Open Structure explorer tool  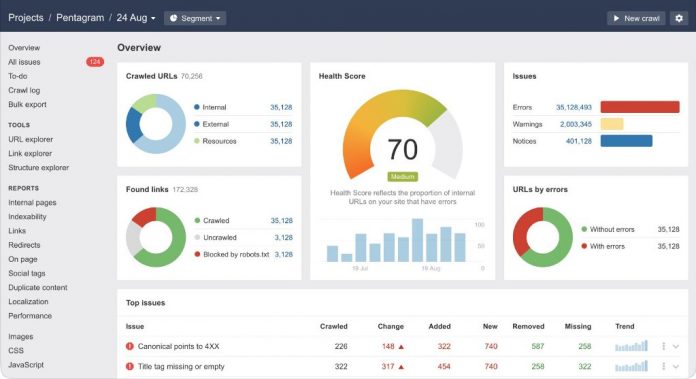click(x=39, y=168)
